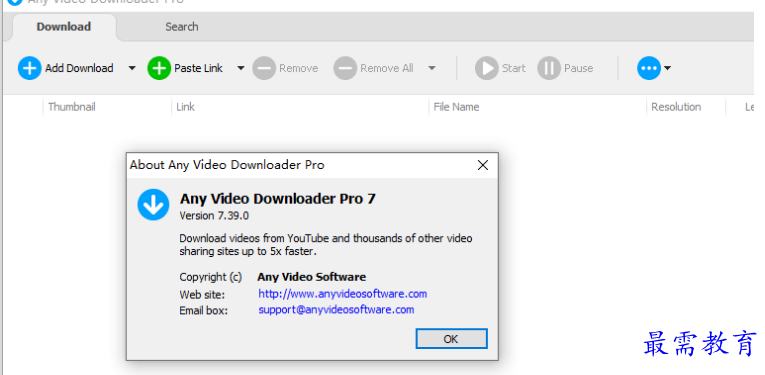Click the support@anyvideosoftware.com email link
Image resolution: width=765 pixels, height=375 pixels.
[336, 310]
